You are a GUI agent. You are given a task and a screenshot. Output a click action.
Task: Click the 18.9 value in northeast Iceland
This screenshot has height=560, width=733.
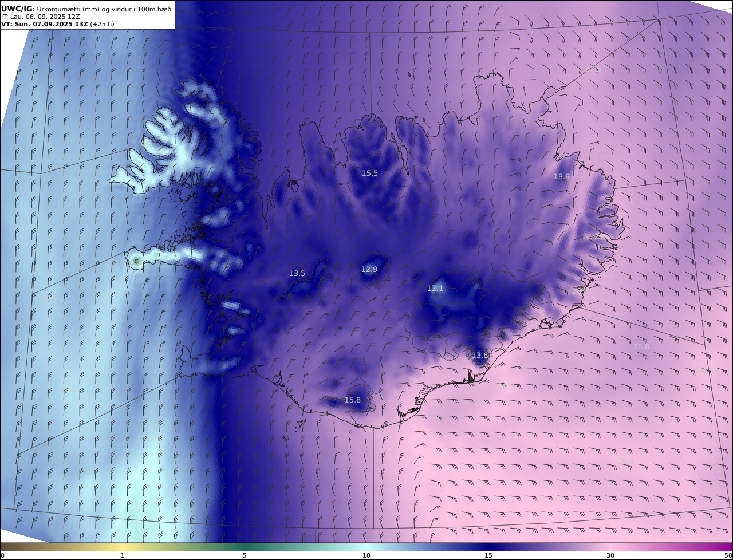click(x=561, y=176)
